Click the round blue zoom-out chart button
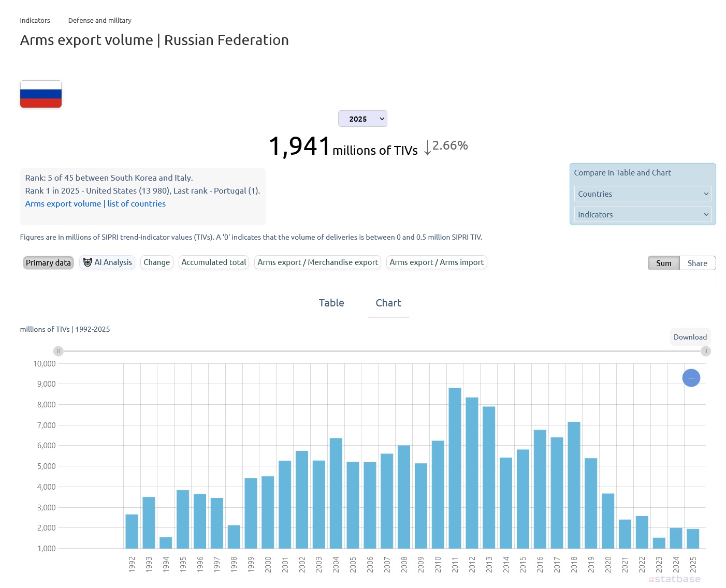Image resolution: width=726 pixels, height=588 pixels. [691, 378]
